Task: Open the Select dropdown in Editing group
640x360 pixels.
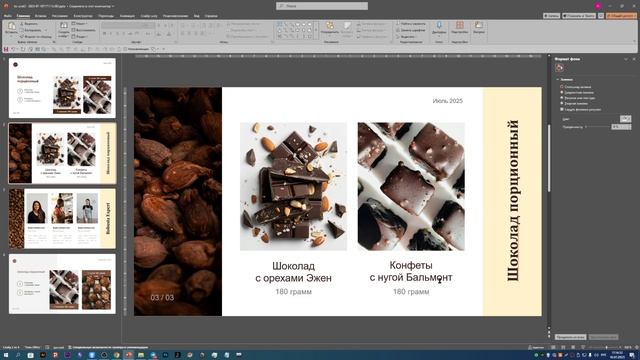Action: [405, 37]
